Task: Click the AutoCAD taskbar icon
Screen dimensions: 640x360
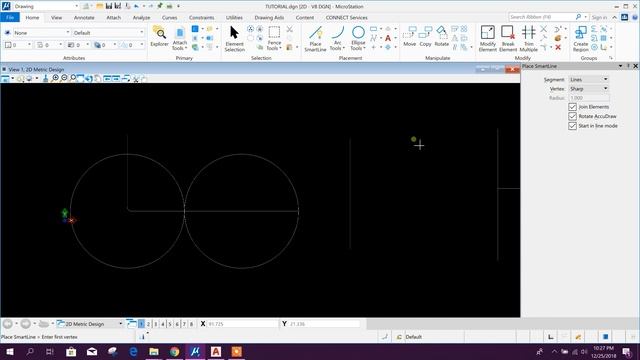Action: click(x=216, y=351)
